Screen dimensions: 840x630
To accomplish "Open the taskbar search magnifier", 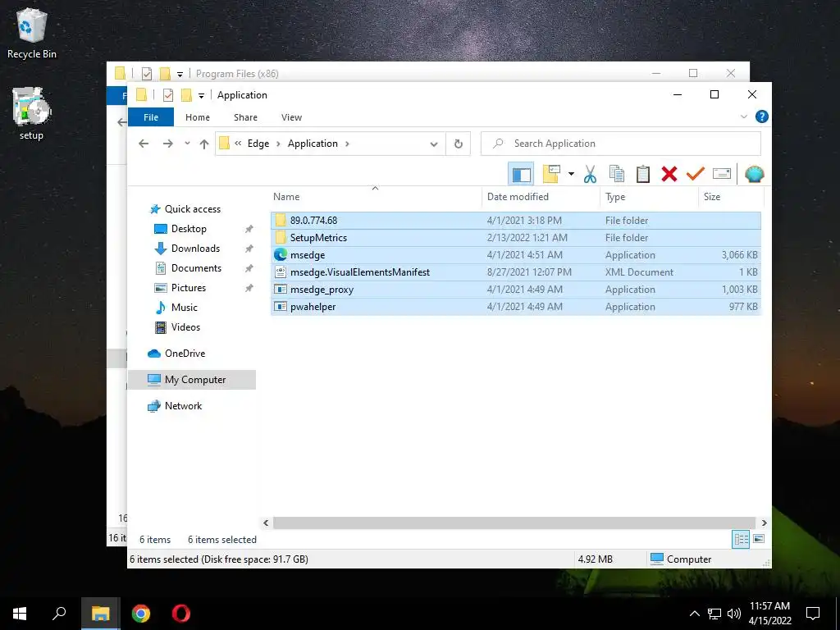I will point(59,614).
